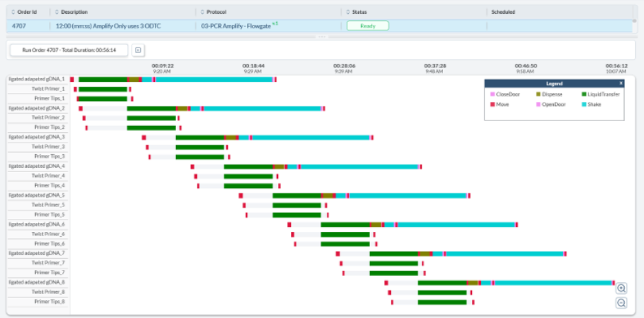The height and width of the screenshot is (318, 644).
Task: Click the Shake swatch in legend
Action: click(584, 105)
